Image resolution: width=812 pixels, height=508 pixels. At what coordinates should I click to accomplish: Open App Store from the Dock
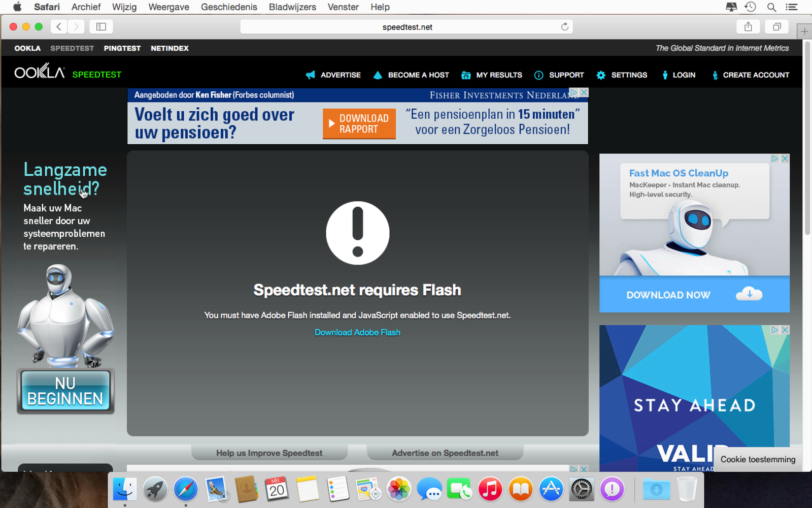tap(551, 489)
